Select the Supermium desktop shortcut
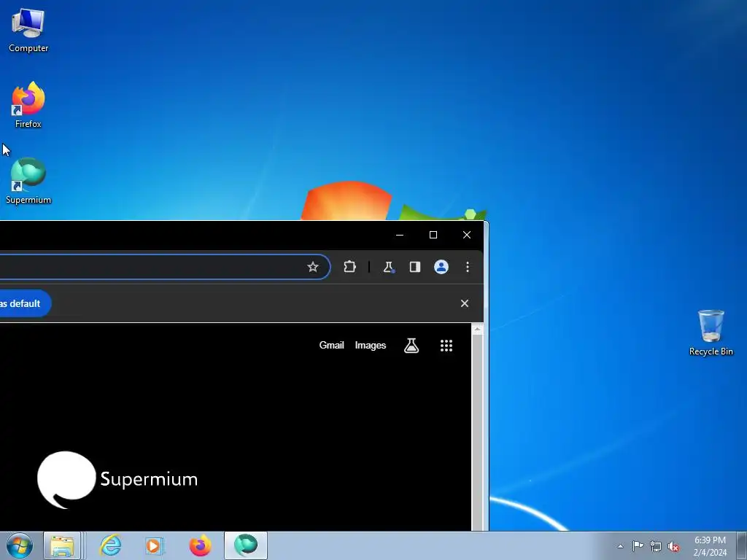Screen dimensions: 747x560 (x=28, y=181)
